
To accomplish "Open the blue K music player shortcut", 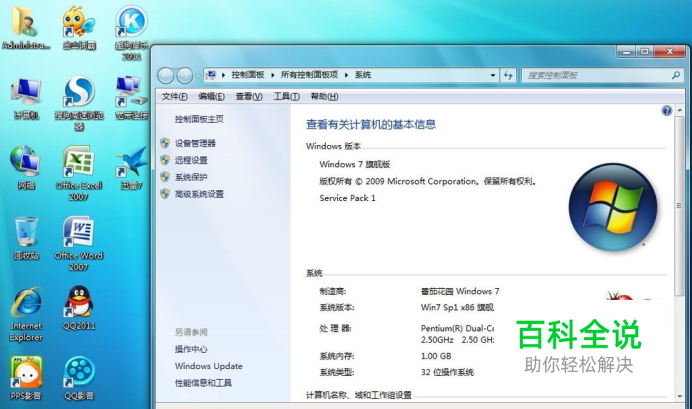I will pyautogui.click(x=132, y=31).
